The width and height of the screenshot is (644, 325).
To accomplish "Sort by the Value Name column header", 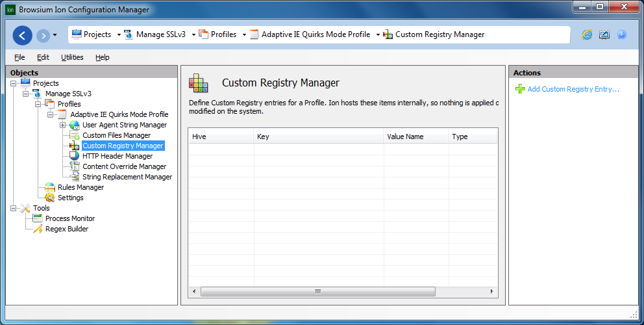I will pyautogui.click(x=416, y=136).
